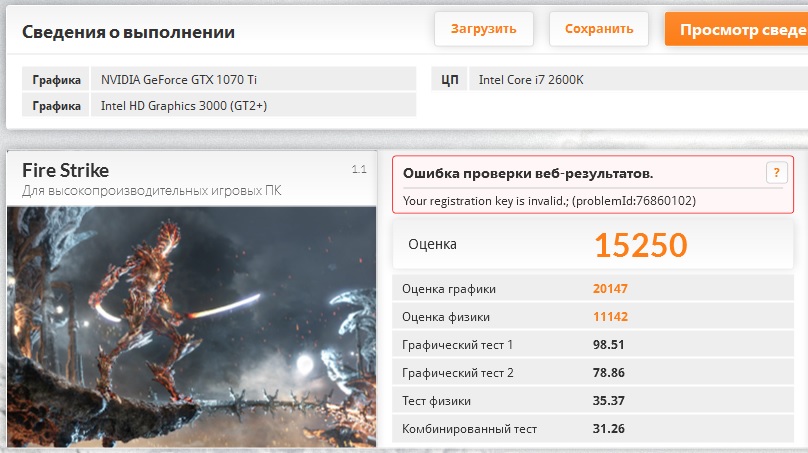This screenshot has width=808, height=453.
Task: Click the Оценка физики score 11142
Action: point(610,316)
